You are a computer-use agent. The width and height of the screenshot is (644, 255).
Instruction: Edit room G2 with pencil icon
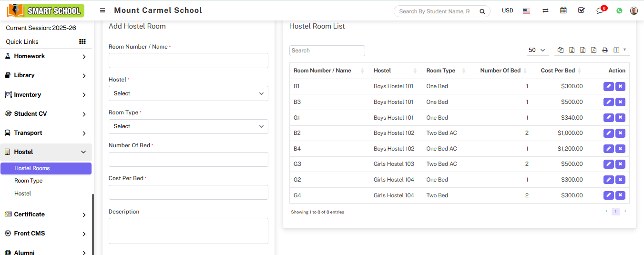point(608,180)
